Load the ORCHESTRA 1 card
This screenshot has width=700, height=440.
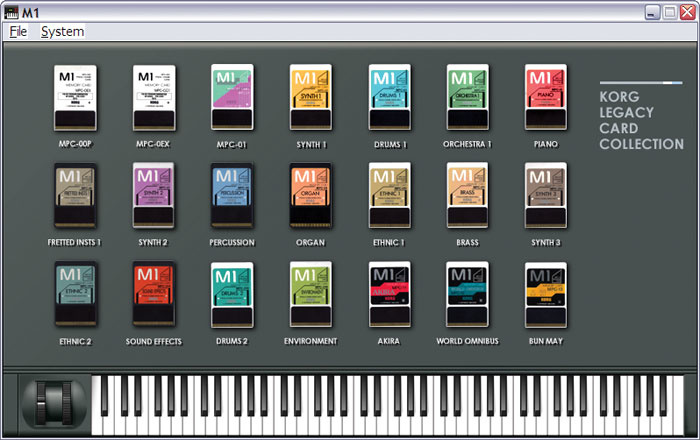467,98
